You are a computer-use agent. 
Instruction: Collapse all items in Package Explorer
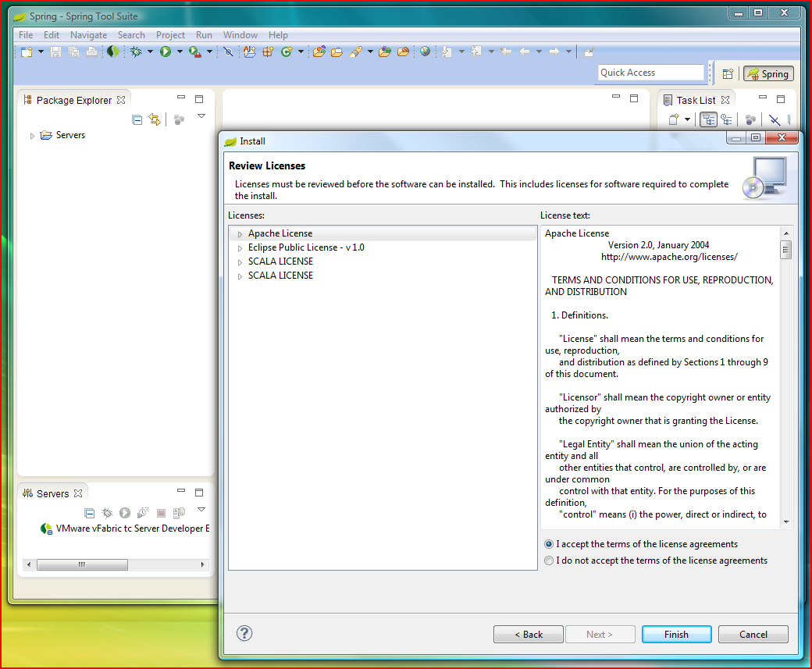click(x=137, y=119)
